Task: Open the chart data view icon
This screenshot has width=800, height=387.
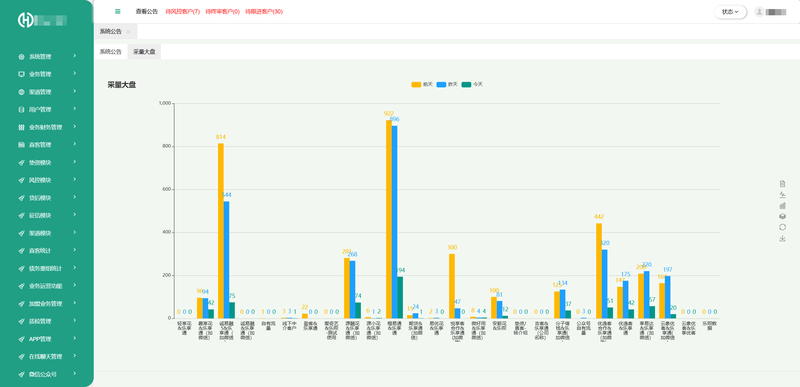Action: point(783,184)
